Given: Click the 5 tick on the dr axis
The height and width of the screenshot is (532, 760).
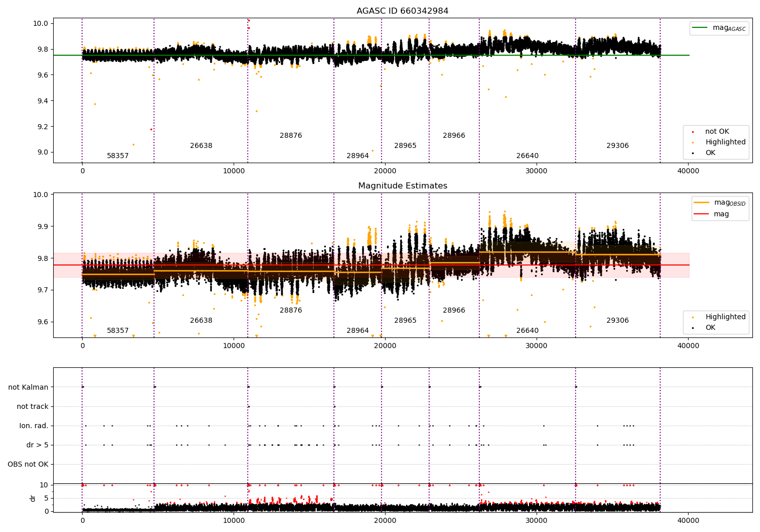Looking at the screenshot, I should (x=46, y=498).
